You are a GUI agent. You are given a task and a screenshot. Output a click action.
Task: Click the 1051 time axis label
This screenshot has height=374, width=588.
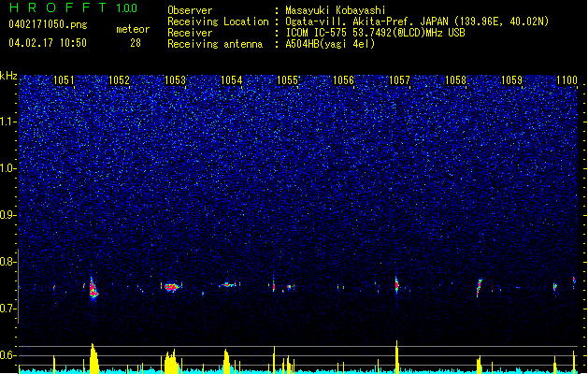[64, 80]
